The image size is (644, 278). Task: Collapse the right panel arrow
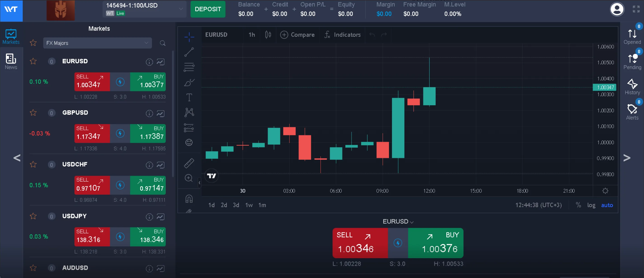[627, 158]
